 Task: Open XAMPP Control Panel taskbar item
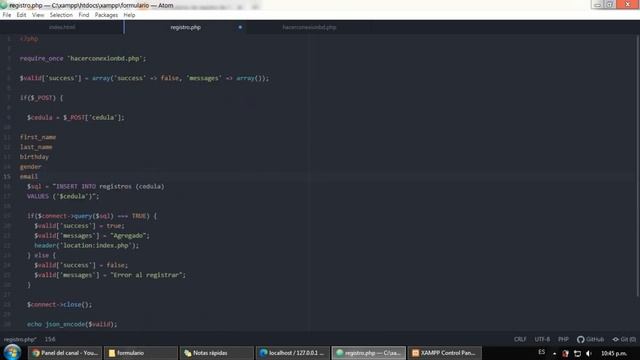point(444,353)
